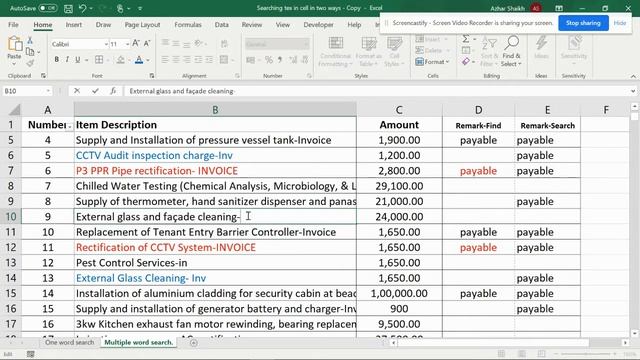This screenshot has height=360, width=640.
Task: Add a new sheet with plus icon
Action: click(x=193, y=343)
